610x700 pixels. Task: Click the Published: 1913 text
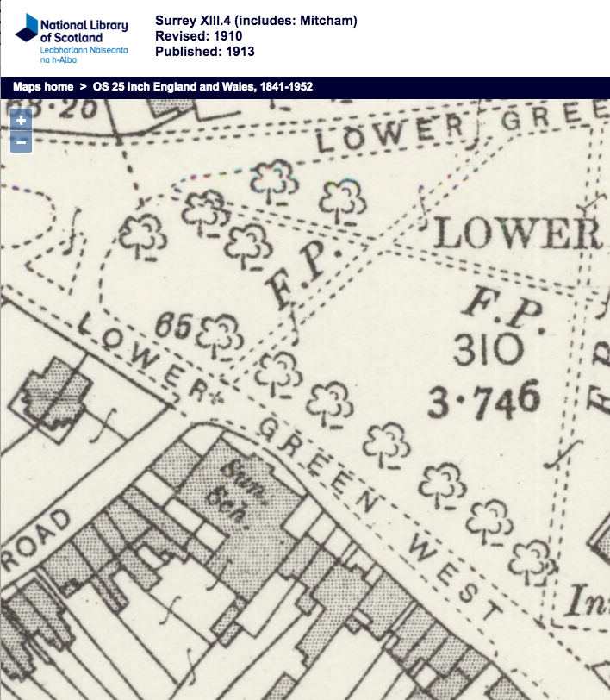(204, 51)
